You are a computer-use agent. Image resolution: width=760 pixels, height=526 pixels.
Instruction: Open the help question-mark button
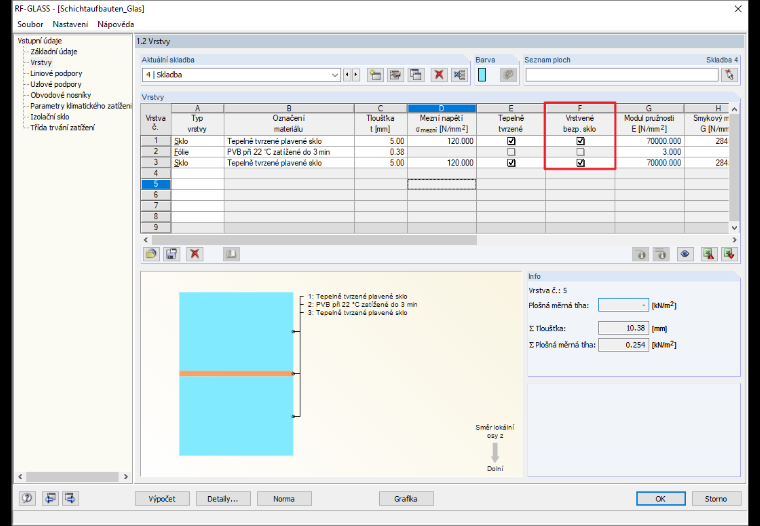(x=28, y=498)
